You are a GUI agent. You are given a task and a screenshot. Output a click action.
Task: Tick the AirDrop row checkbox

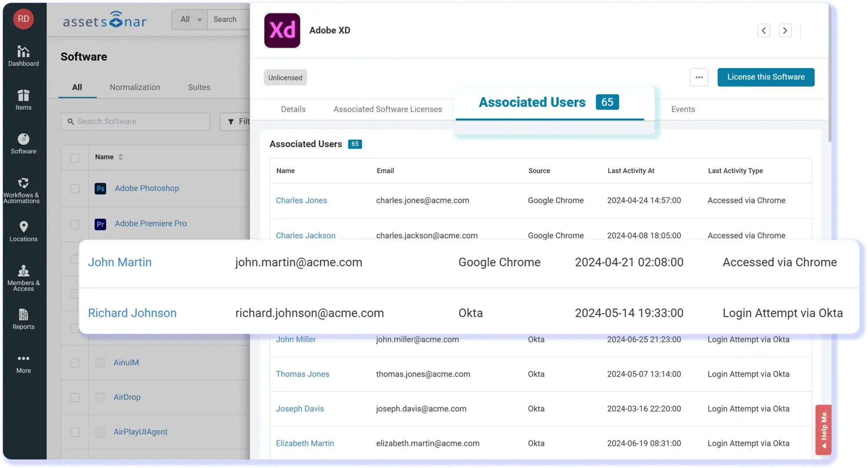pos(75,397)
